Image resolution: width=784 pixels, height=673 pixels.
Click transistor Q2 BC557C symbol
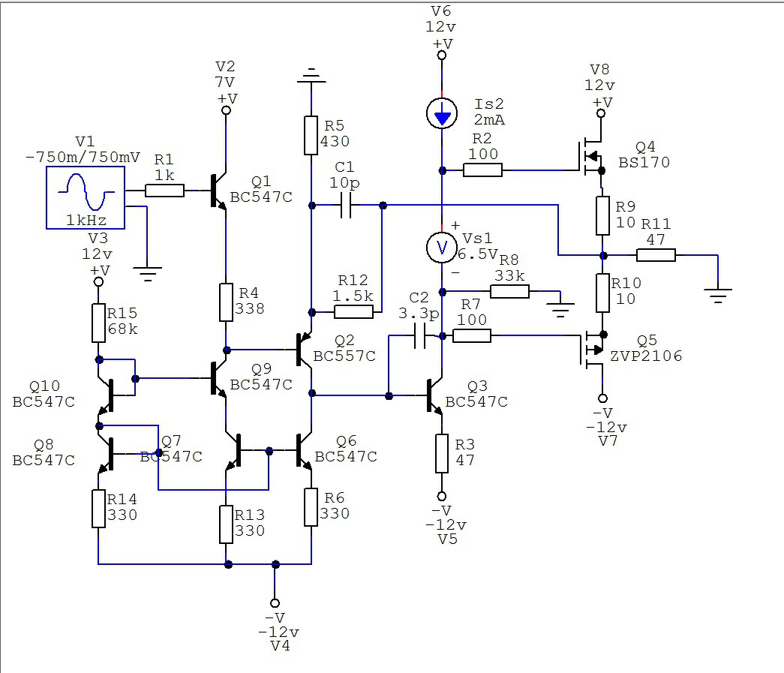(x=305, y=350)
